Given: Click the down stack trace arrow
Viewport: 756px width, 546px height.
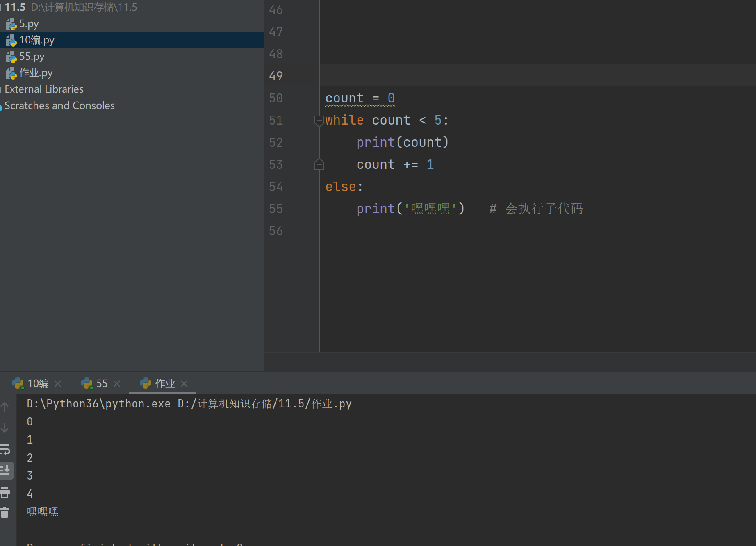Looking at the screenshot, I should (5, 428).
